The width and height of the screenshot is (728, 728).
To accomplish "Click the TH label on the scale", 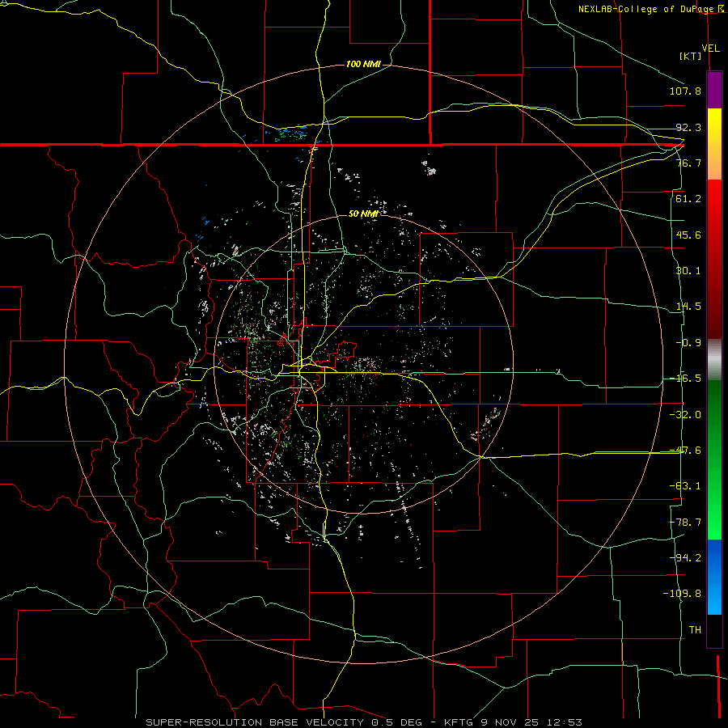I will coord(695,630).
